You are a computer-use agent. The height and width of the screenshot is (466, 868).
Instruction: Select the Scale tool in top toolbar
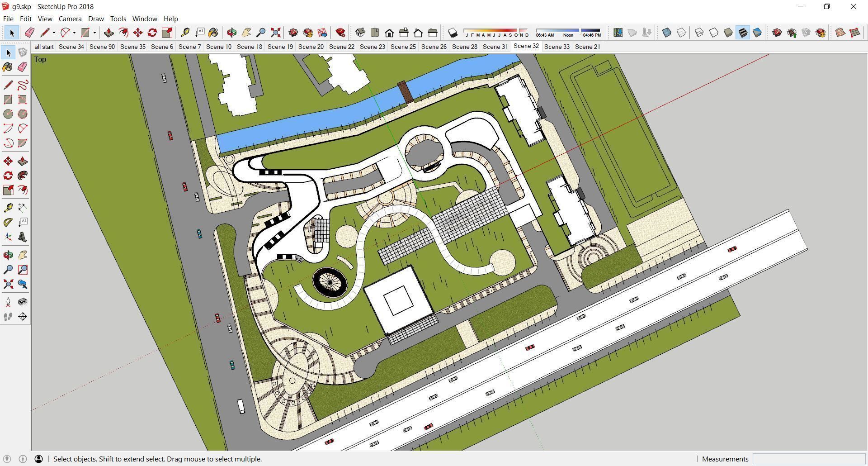167,33
